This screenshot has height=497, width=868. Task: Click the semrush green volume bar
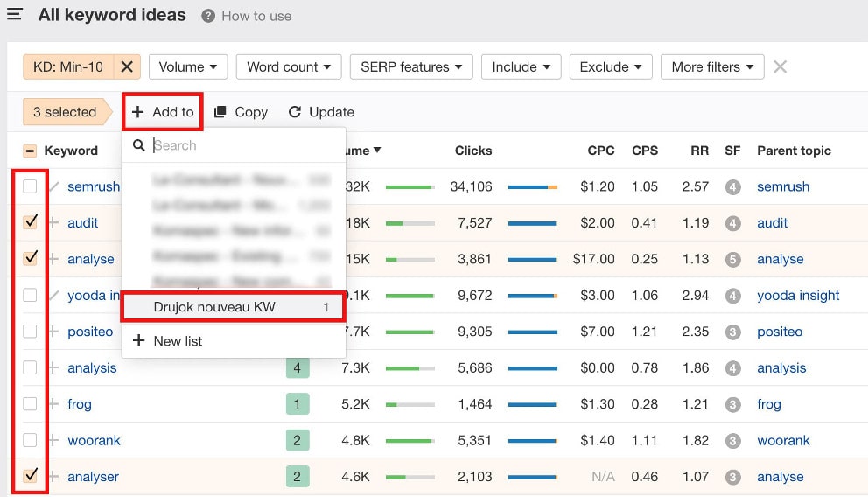pyautogui.click(x=409, y=187)
